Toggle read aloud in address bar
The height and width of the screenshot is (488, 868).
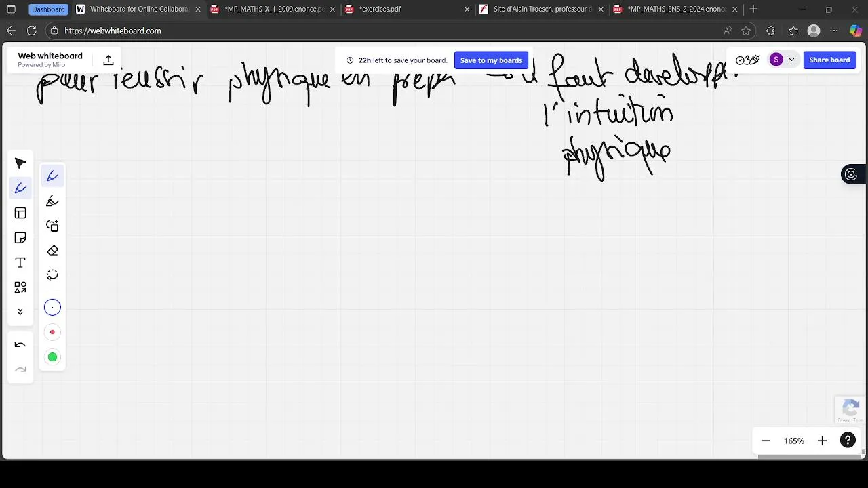point(728,30)
